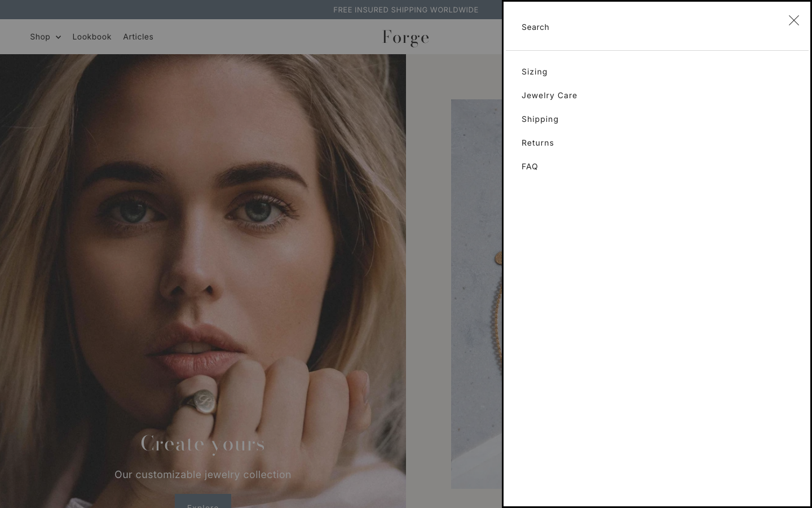Open the Jewelry Care link
Viewport: 812px width, 508px height.
coord(549,95)
